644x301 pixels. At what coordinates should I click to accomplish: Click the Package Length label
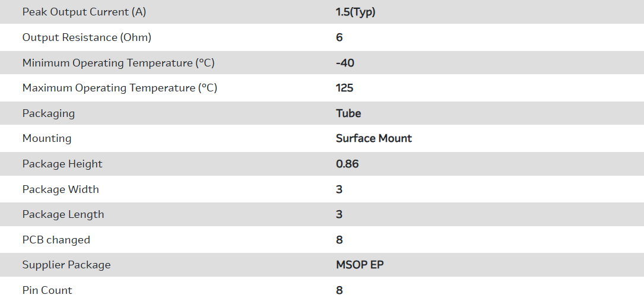63,214
